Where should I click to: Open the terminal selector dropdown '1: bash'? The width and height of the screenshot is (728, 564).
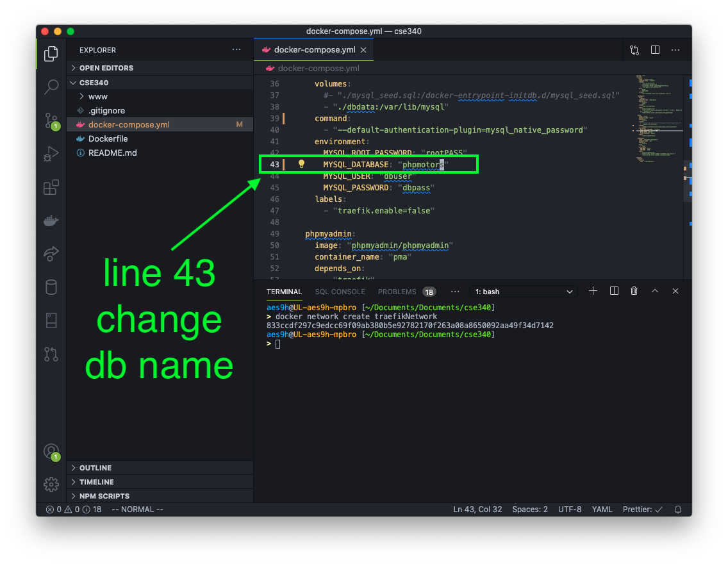coord(524,292)
